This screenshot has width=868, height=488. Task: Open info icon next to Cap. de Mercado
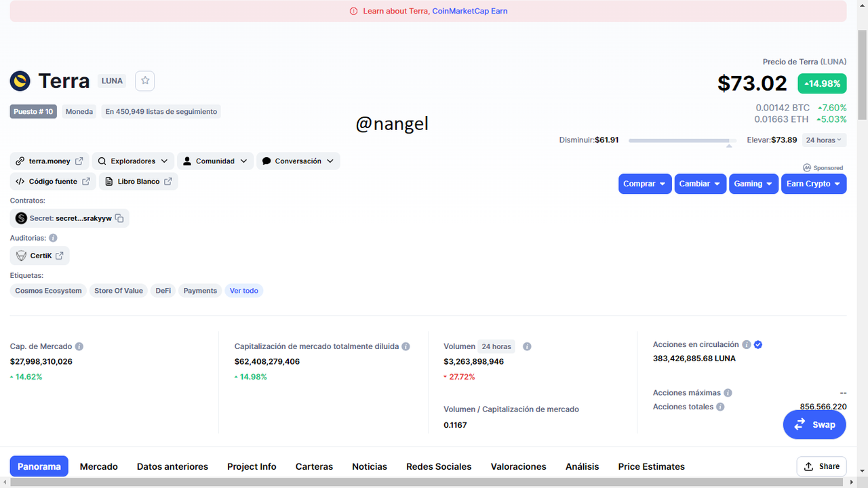(x=79, y=346)
